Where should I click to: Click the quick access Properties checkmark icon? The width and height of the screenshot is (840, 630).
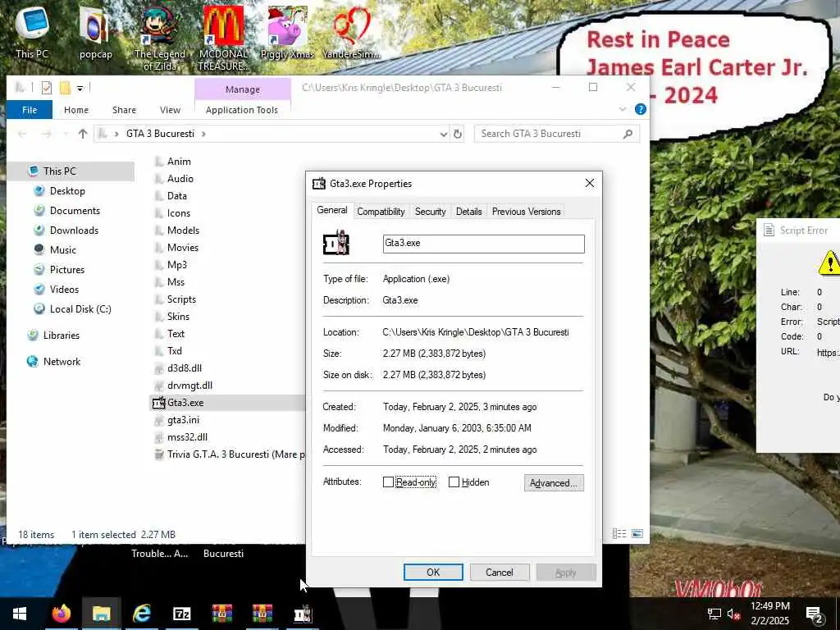click(x=47, y=87)
